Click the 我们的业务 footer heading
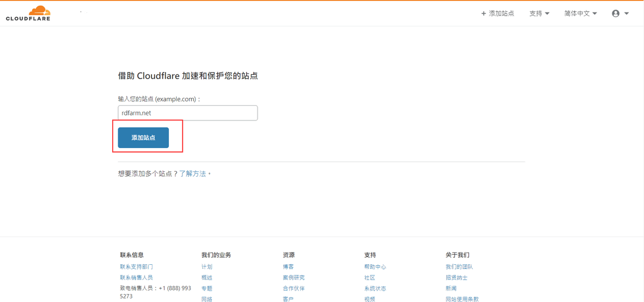 tap(216, 255)
